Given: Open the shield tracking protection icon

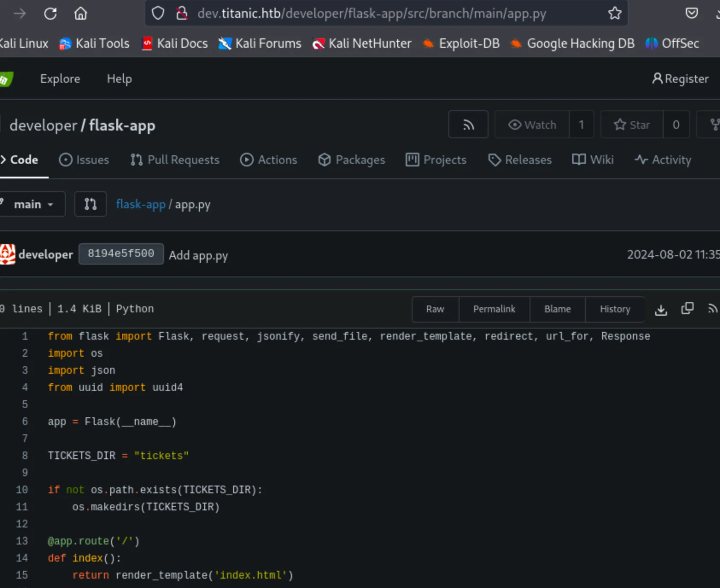Looking at the screenshot, I should click(158, 13).
